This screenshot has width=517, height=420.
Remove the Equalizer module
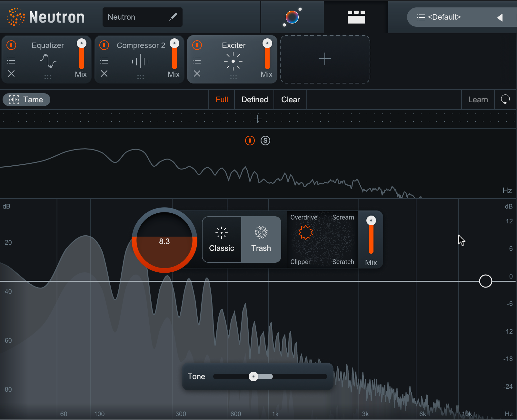click(11, 74)
